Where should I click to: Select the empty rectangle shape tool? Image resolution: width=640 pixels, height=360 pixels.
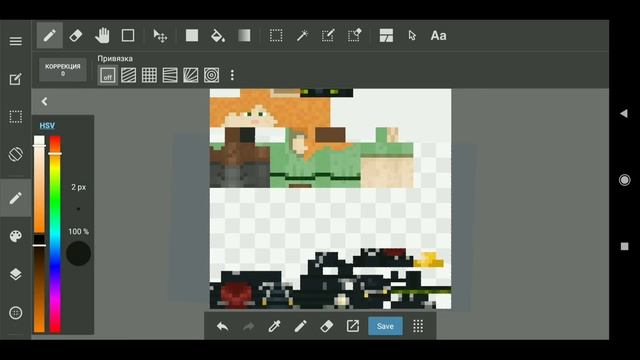tap(128, 36)
